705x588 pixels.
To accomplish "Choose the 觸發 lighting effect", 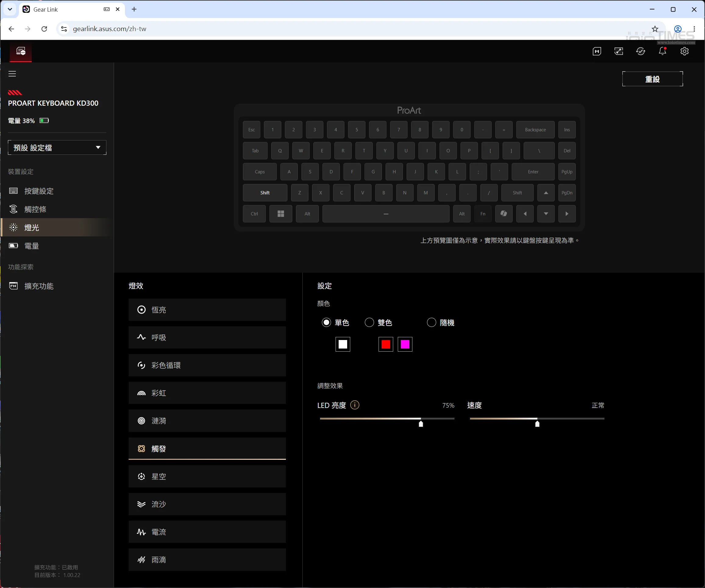I will (207, 449).
